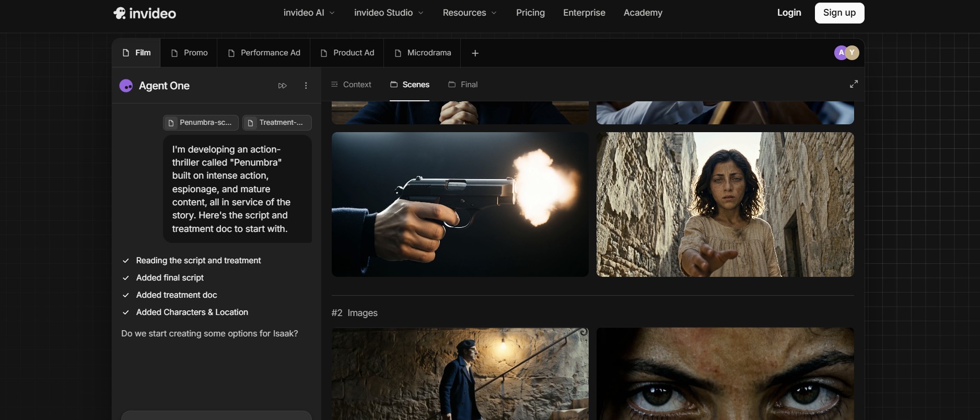Click the man by stone stairs thumbnail

(460, 374)
